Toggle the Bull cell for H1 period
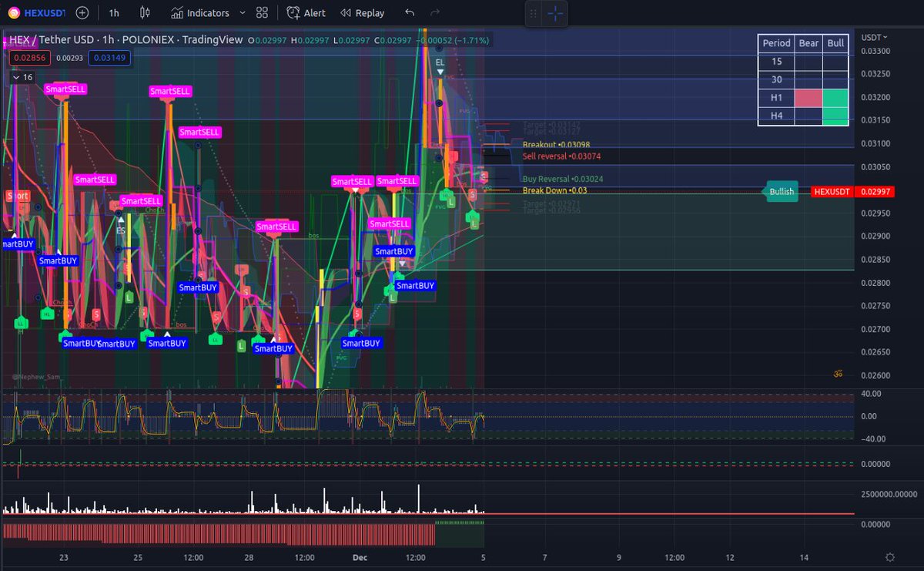 [835, 98]
